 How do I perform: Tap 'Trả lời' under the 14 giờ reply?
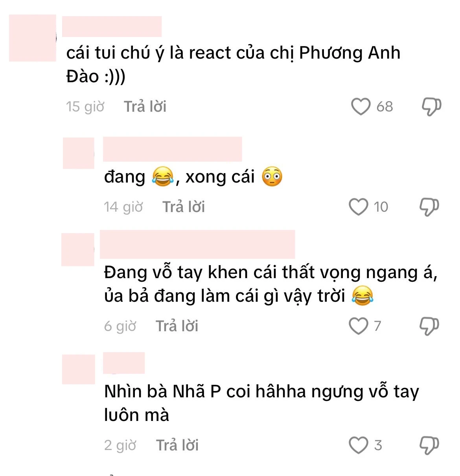click(184, 207)
